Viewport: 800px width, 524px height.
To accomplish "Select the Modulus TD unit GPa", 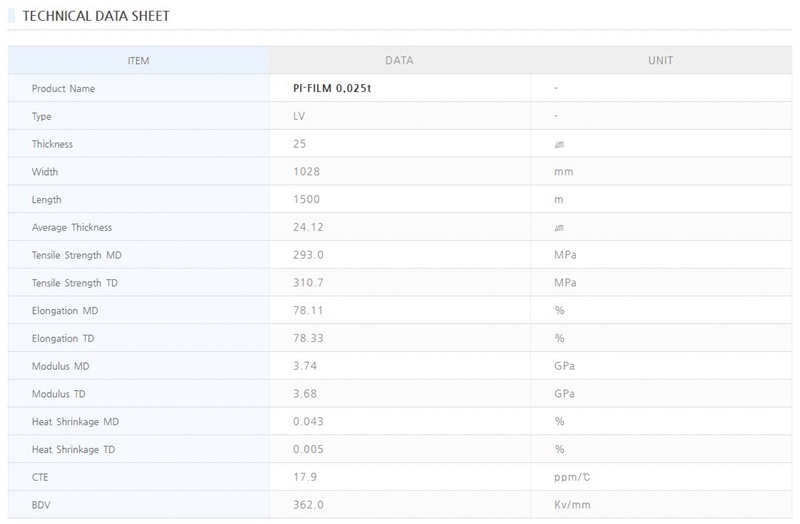I will [565, 394].
